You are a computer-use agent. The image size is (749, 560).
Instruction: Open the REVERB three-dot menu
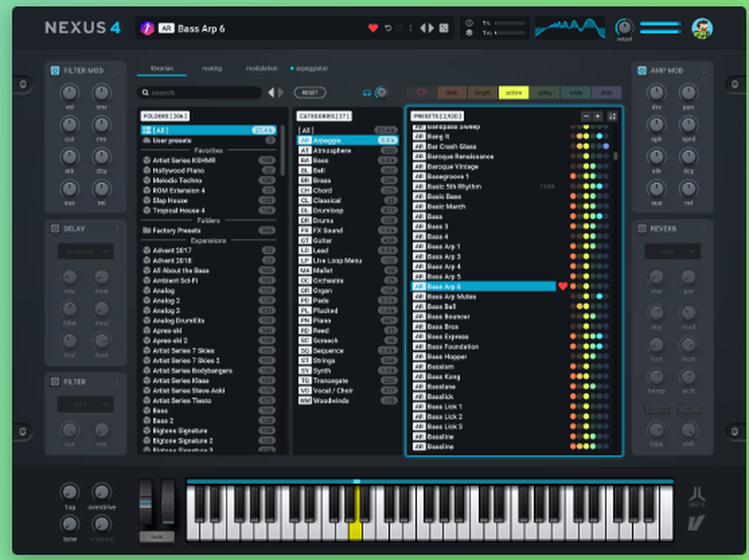tap(703, 229)
